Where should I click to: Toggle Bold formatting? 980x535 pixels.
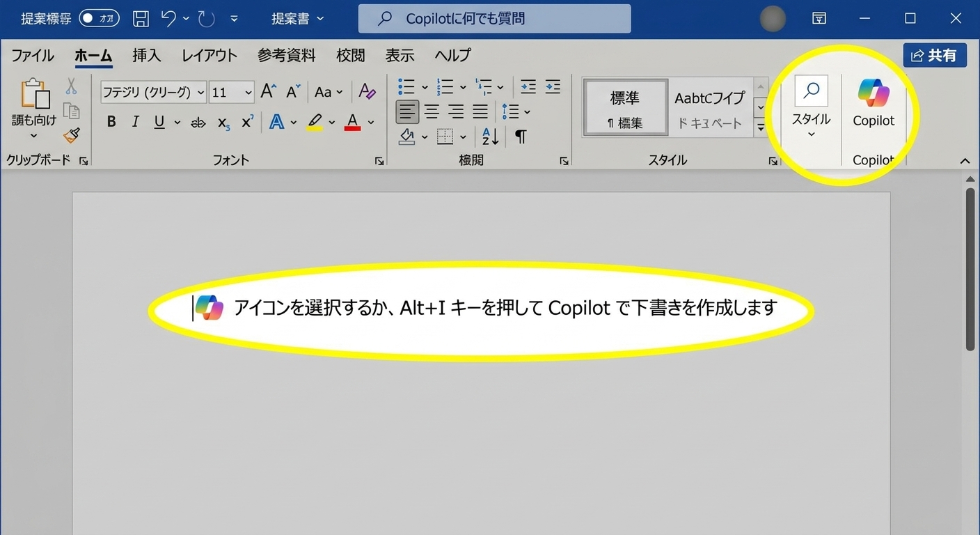point(111,123)
